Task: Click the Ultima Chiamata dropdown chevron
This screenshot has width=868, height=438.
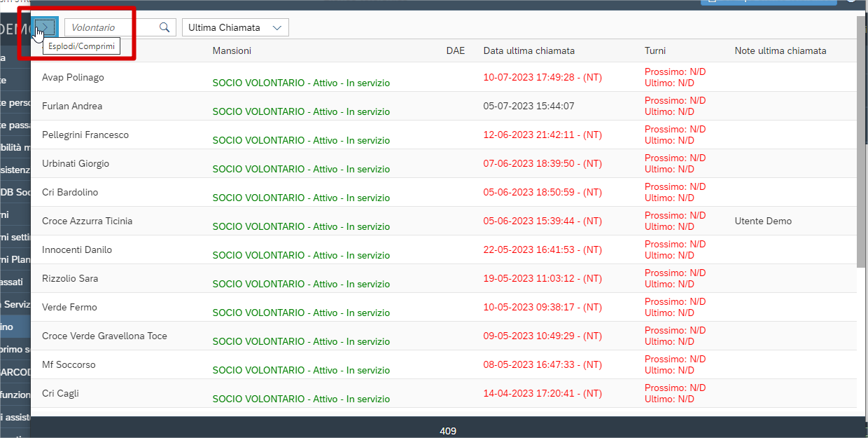Action: tap(277, 27)
